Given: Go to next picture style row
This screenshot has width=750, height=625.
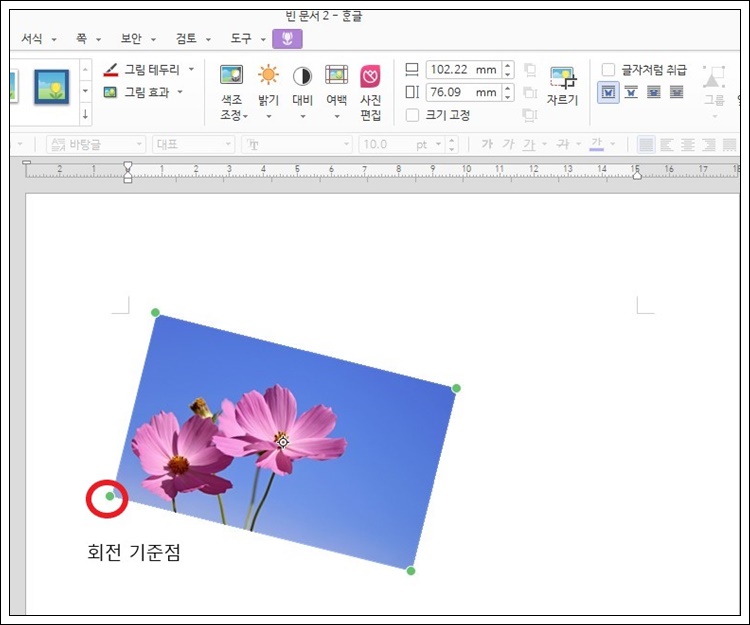Looking at the screenshot, I should 85,91.
